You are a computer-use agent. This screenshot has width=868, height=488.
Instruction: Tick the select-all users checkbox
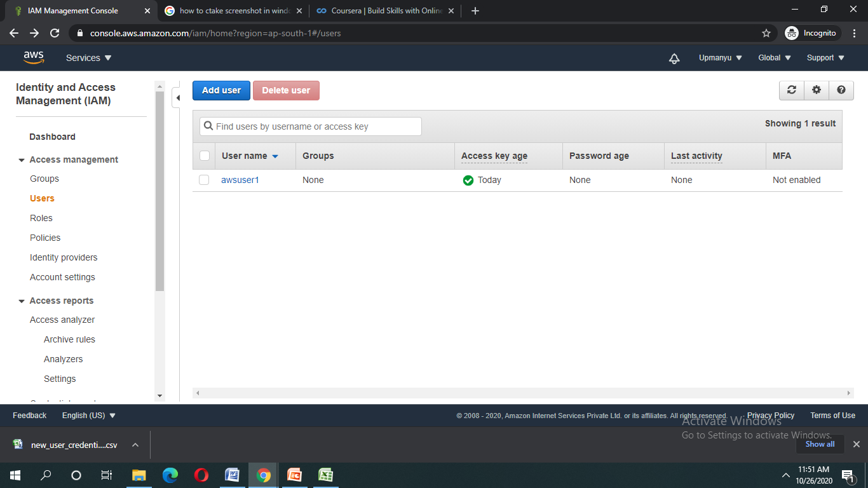[x=205, y=156]
